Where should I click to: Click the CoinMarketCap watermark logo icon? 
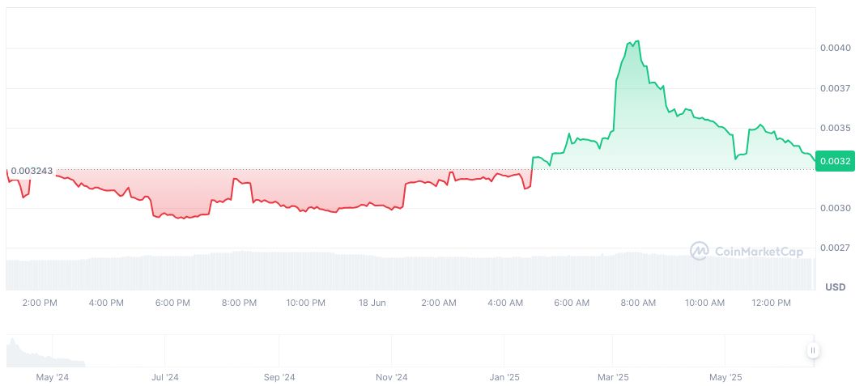coord(699,252)
